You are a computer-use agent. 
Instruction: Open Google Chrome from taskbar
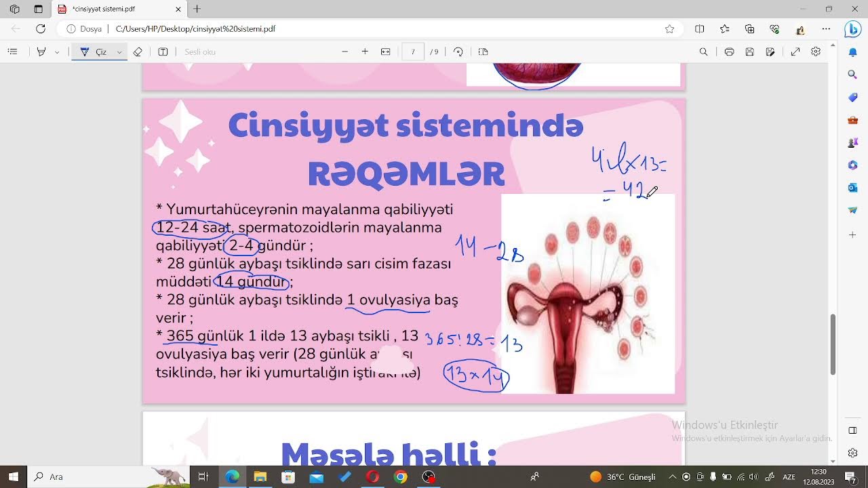tap(401, 476)
